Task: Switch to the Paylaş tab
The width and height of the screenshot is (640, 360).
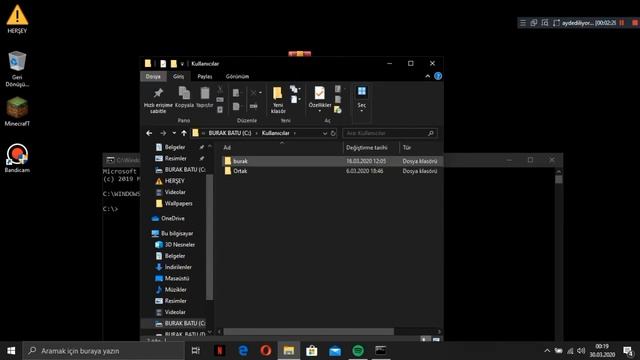Action: click(205, 76)
